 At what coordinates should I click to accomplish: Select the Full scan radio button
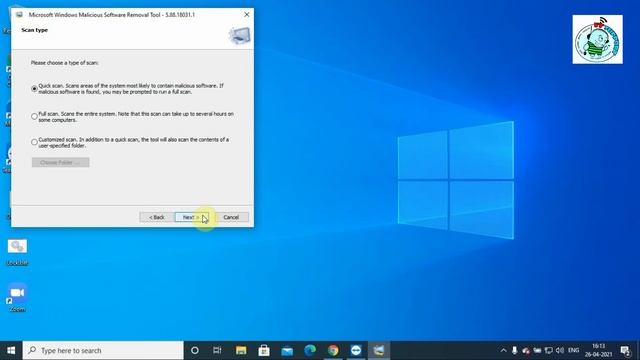(34, 116)
